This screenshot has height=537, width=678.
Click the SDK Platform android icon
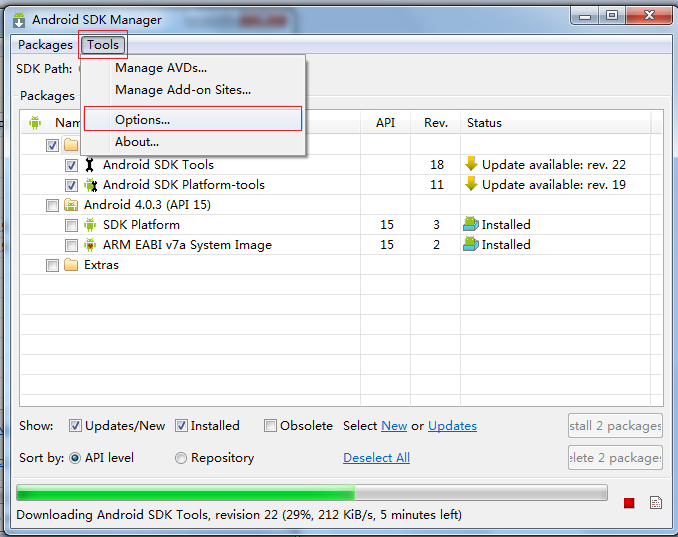coord(90,225)
